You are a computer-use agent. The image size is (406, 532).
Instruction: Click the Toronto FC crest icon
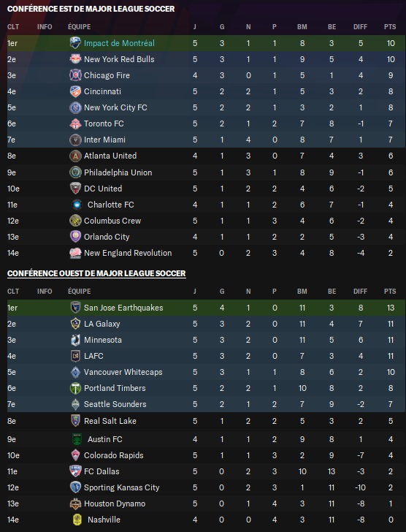tap(75, 123)
